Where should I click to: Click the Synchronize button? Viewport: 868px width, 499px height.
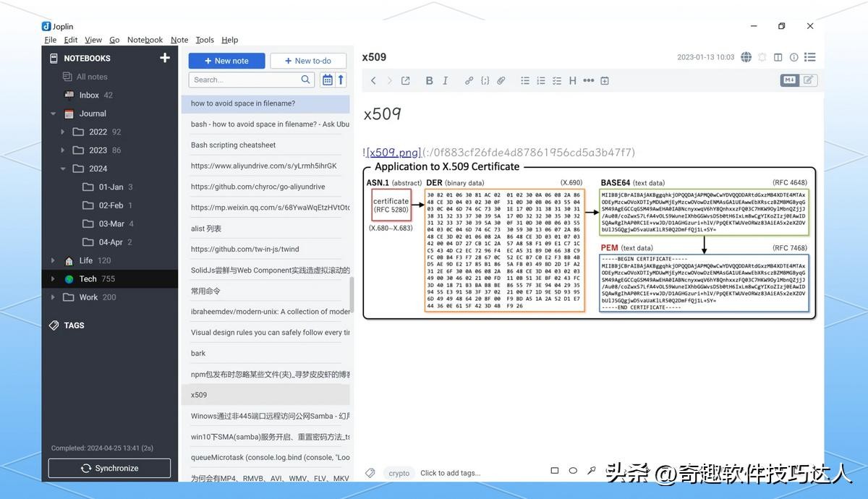click(x=109, y=468)
